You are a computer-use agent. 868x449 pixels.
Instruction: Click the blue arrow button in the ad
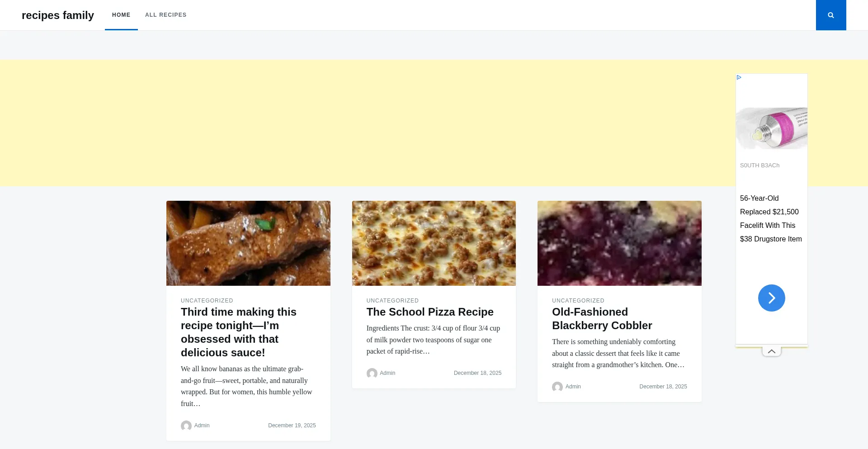coord(771,298)
